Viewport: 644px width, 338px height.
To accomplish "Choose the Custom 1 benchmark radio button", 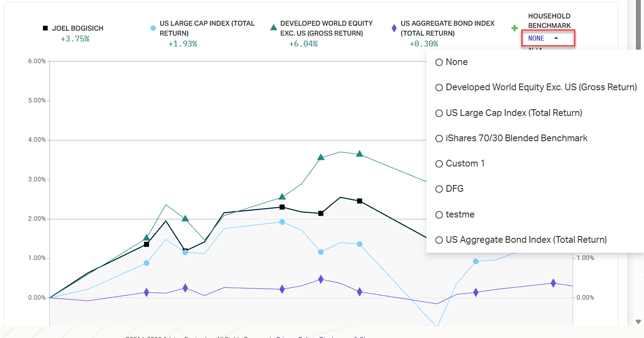I will point(439,164).
